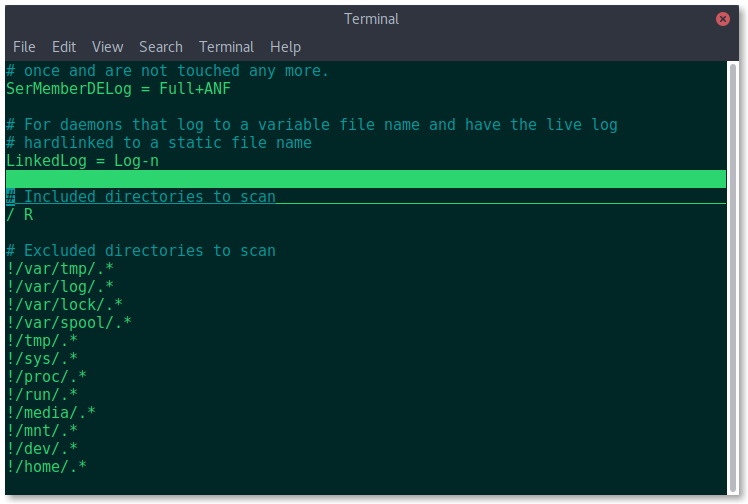Click the !/var/tmp/.* exclusion line

[60, 269]
